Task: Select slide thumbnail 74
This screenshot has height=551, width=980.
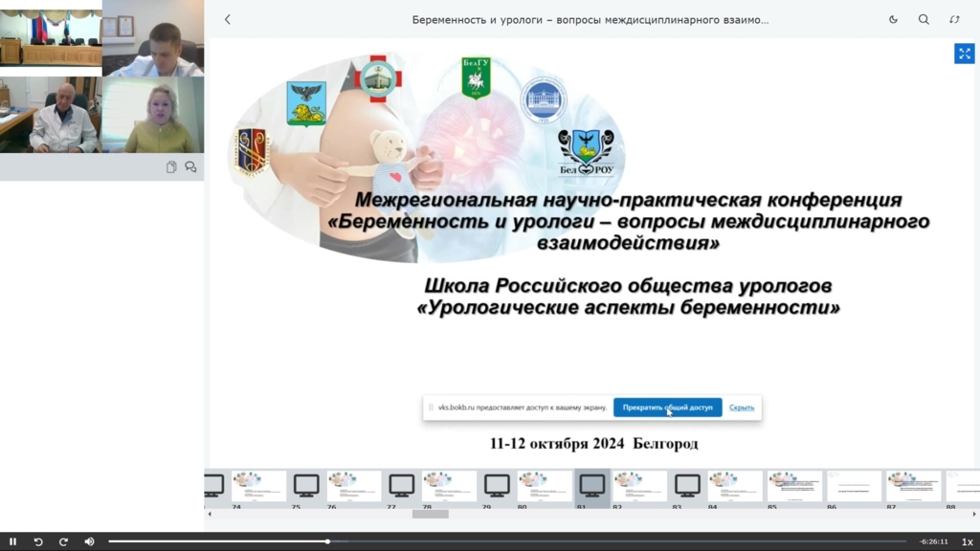Action: [257, 486]
